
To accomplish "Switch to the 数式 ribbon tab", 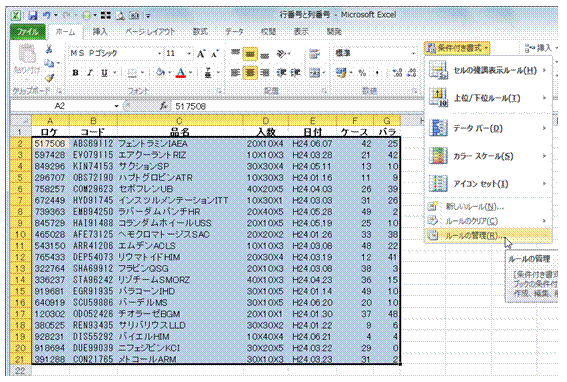I will click(200, 32).
